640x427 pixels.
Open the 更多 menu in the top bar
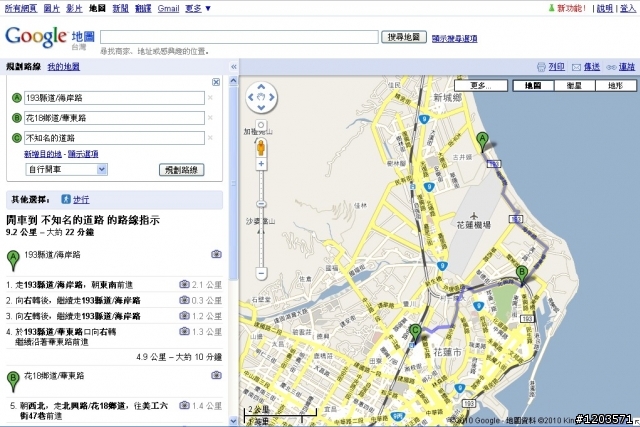click(x=198, y=8)
